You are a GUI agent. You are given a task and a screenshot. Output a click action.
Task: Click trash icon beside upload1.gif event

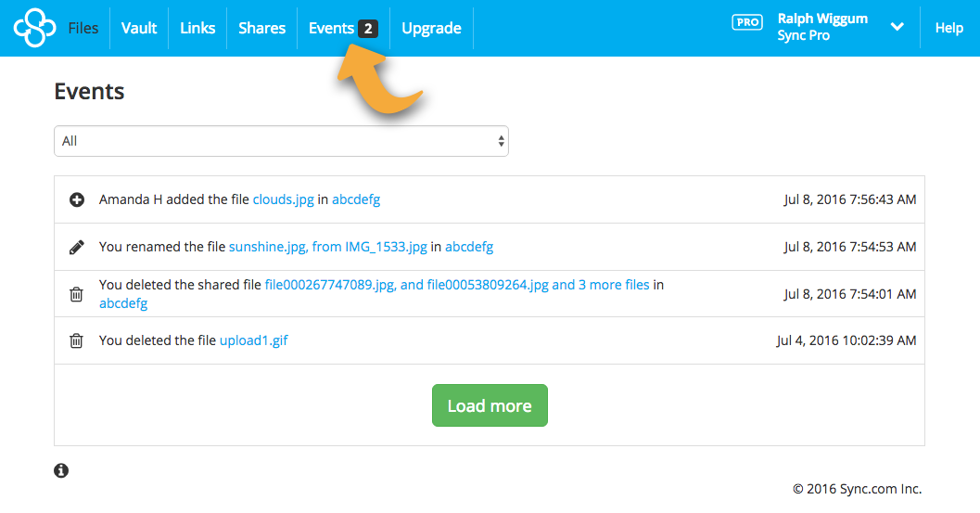click(x=77, y=341)
